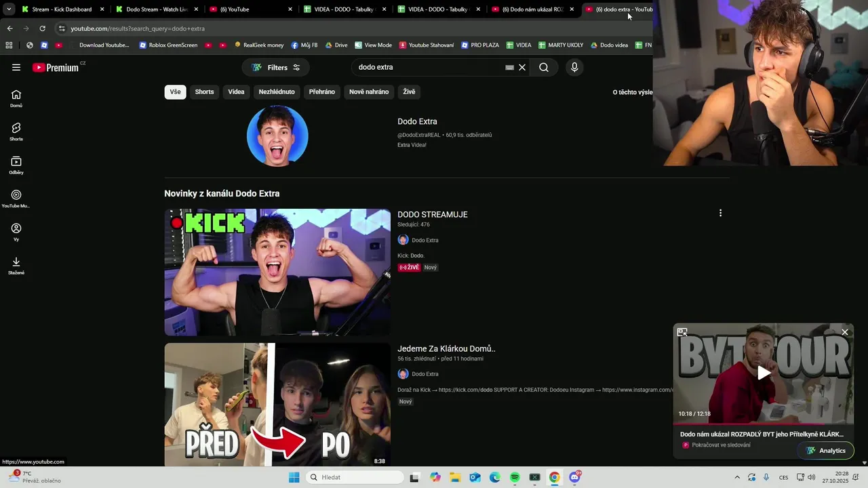Open the Dodo Extra channel name link
The width and height of the screenshot is (868, 488).
pyautogui.click(x=417, y=121)
